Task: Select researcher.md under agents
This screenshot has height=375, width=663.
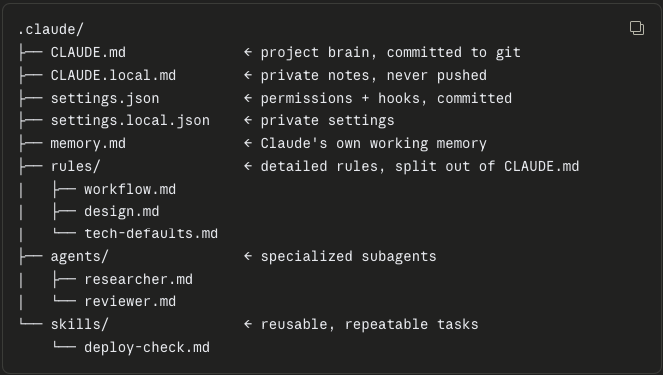Action: tap(138, 279)
